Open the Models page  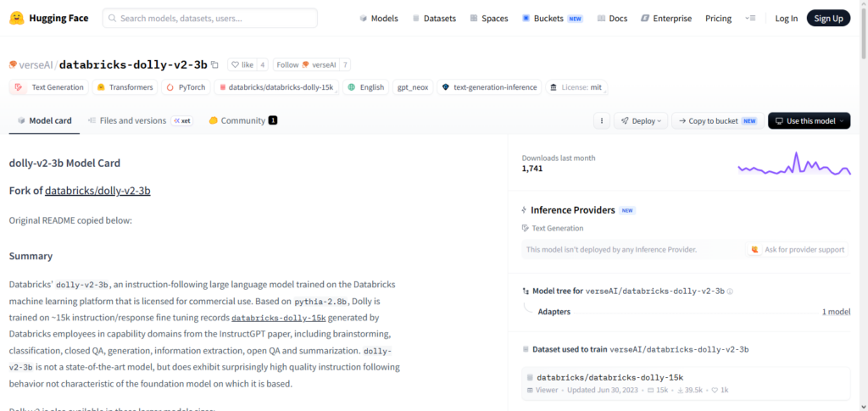[379, 19]
